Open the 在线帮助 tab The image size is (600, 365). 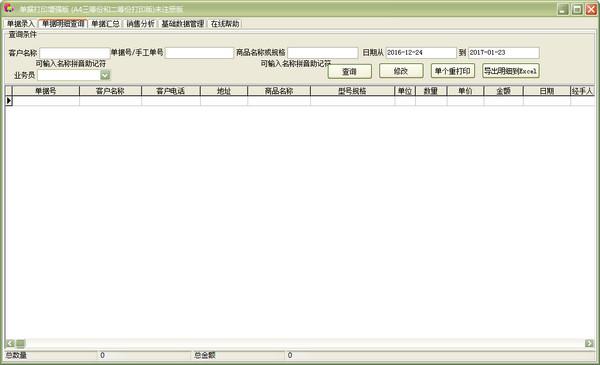click(x=225, y=24)
